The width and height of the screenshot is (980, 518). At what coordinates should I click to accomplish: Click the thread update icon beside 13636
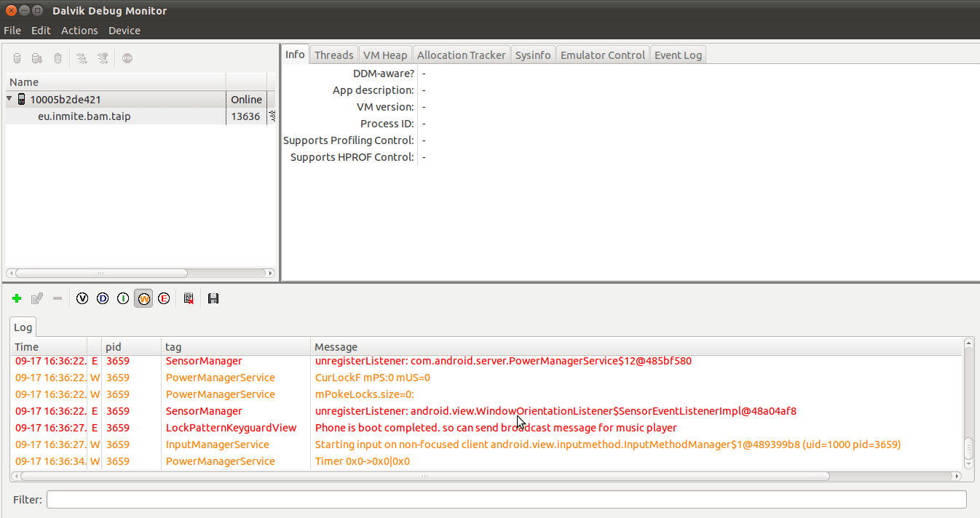click(272, 116)
